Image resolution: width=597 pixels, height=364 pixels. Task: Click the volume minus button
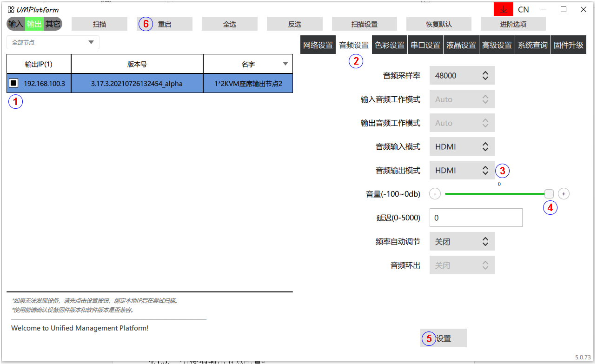(435, 194)
